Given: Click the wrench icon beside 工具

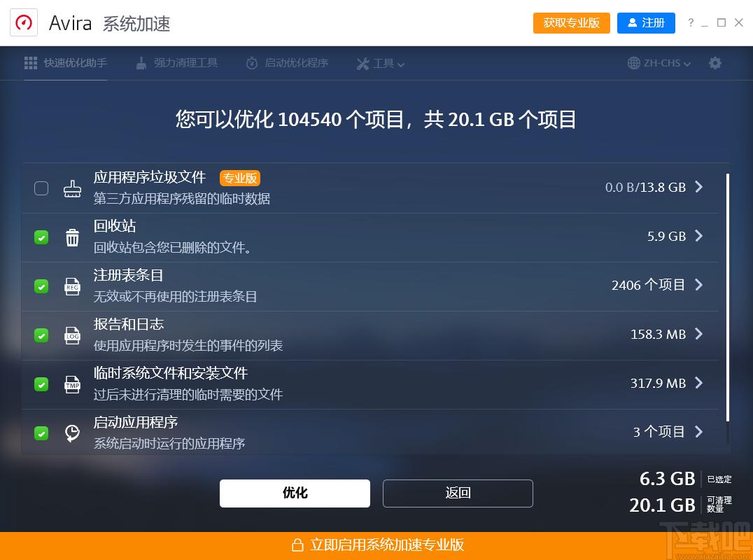Looking at the screenshot, I should pos(363,64).
